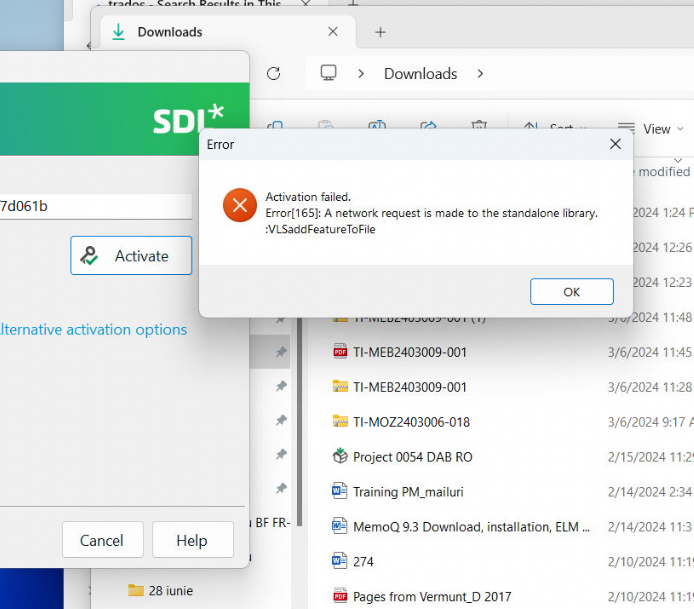Click the PDF icon of TI-MEB2403009-001
694x609 pixels.
coord(340,351)
